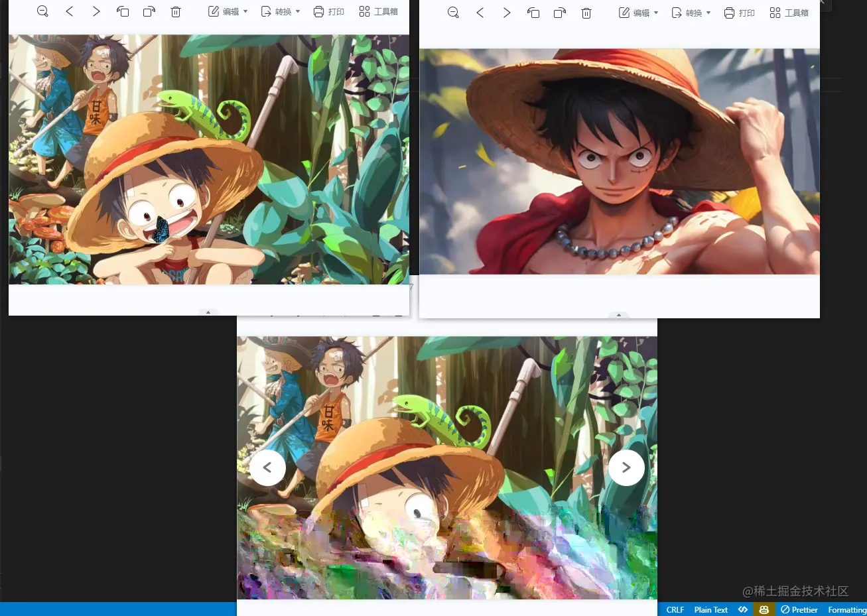Image resolution: width=867 pixels, height=616 pixels.
Task: Go to next image in right viewer
Action: click(507, 13)
